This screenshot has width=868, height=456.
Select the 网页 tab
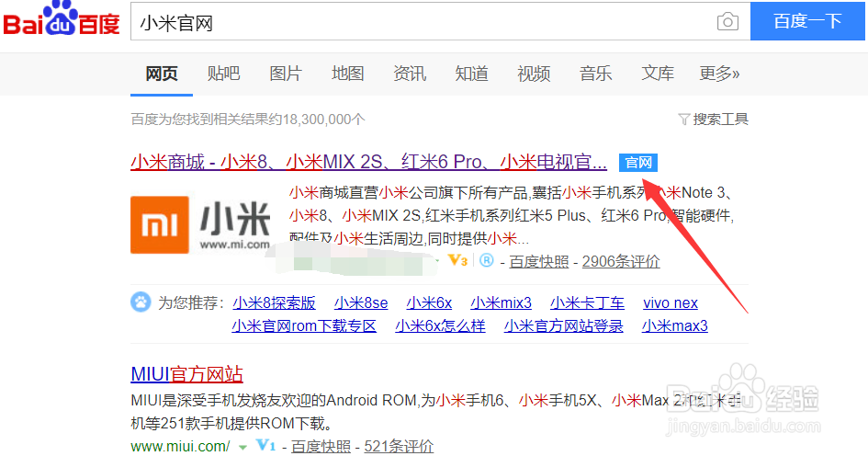(x=162, y=74)
